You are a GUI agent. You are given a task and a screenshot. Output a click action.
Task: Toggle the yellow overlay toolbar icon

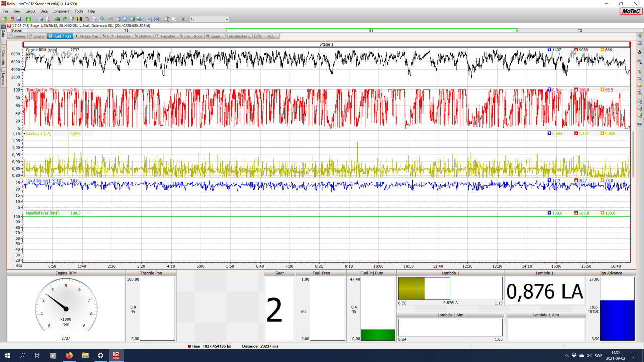tap(132, 19)
